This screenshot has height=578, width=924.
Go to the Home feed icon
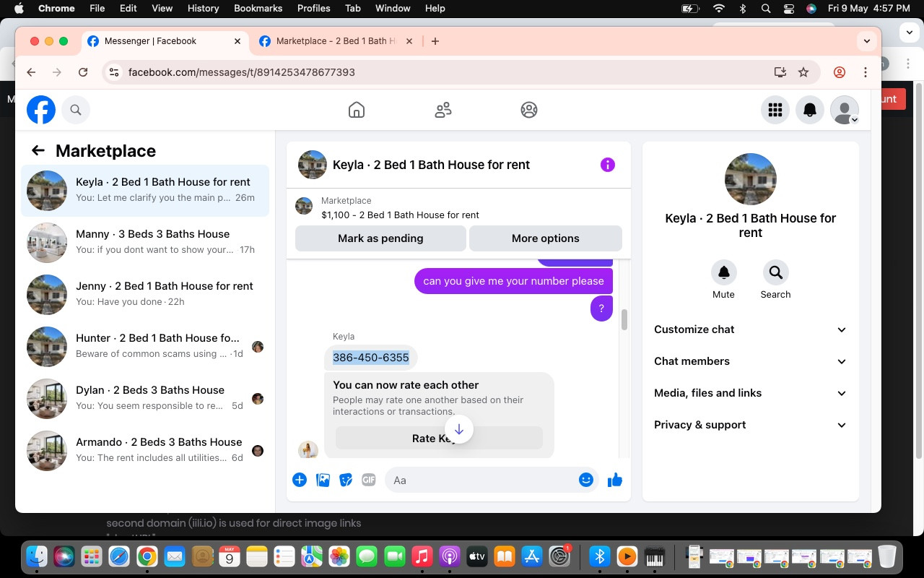point(357,110)
